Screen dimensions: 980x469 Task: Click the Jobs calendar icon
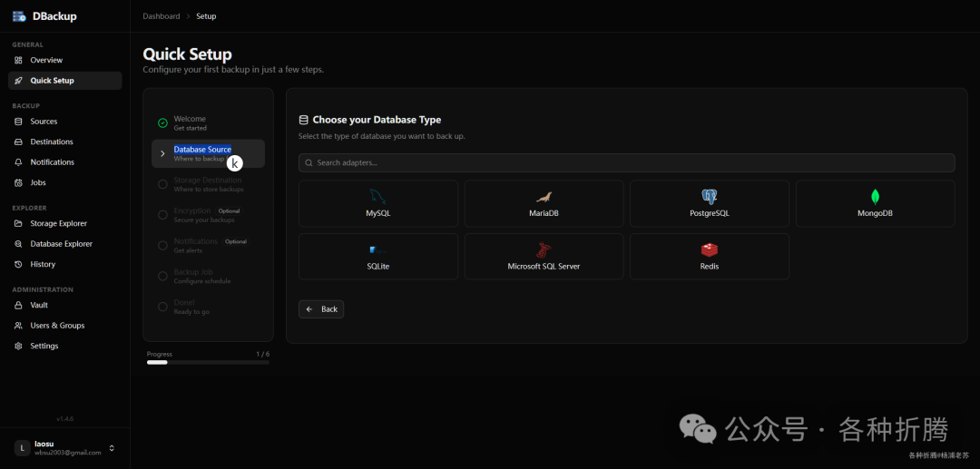pyautogui.click(x=18, y=183)
